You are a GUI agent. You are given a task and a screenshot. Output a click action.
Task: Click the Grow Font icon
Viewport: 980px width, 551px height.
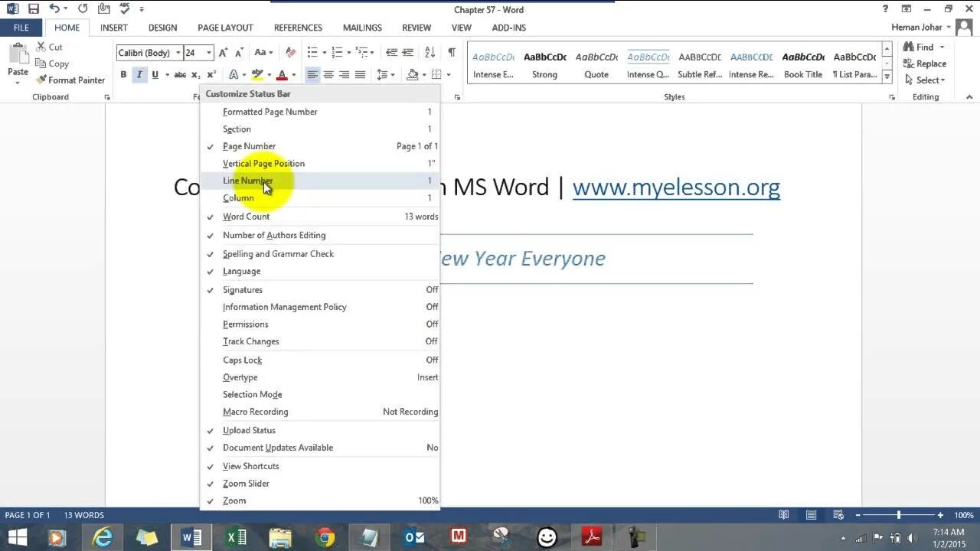coord(223,53)
